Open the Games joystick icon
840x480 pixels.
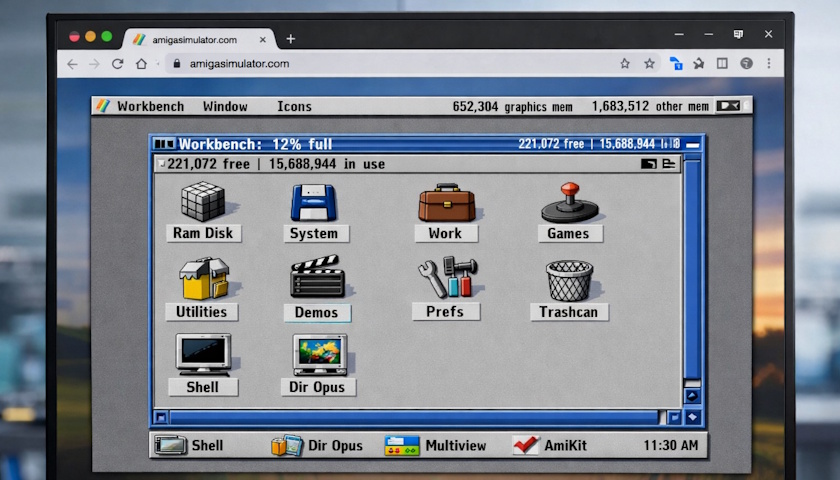570,202
